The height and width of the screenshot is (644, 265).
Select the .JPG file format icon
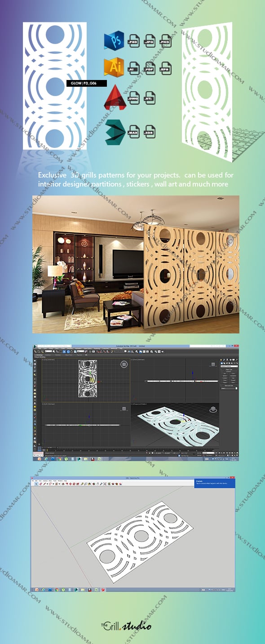point(149,41)
